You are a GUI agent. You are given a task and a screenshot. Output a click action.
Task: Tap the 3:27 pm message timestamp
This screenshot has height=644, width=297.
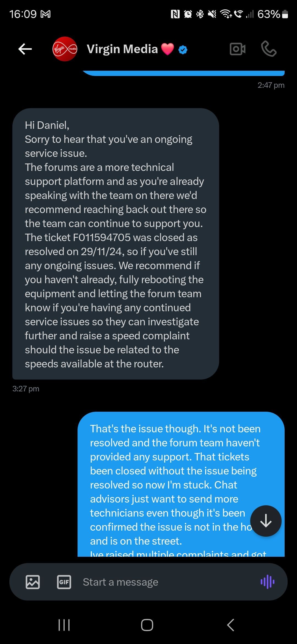(26, 389)
